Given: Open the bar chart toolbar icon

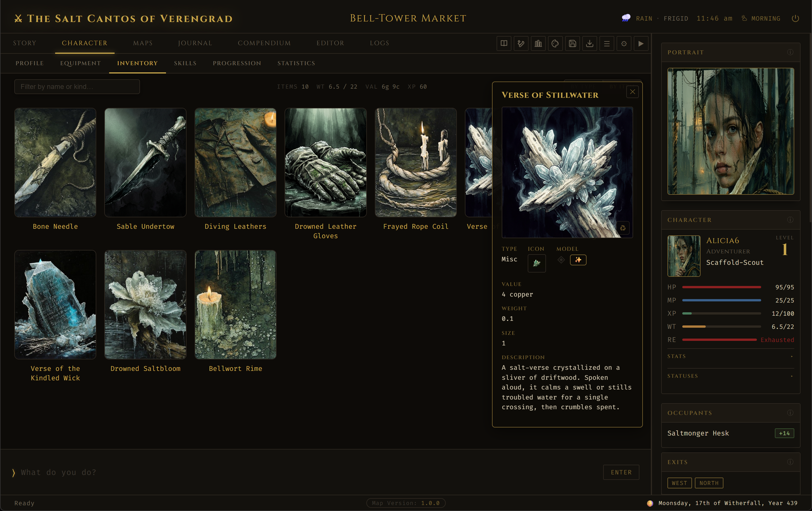Looking at the screenshot, I should [x=538, y=43].
